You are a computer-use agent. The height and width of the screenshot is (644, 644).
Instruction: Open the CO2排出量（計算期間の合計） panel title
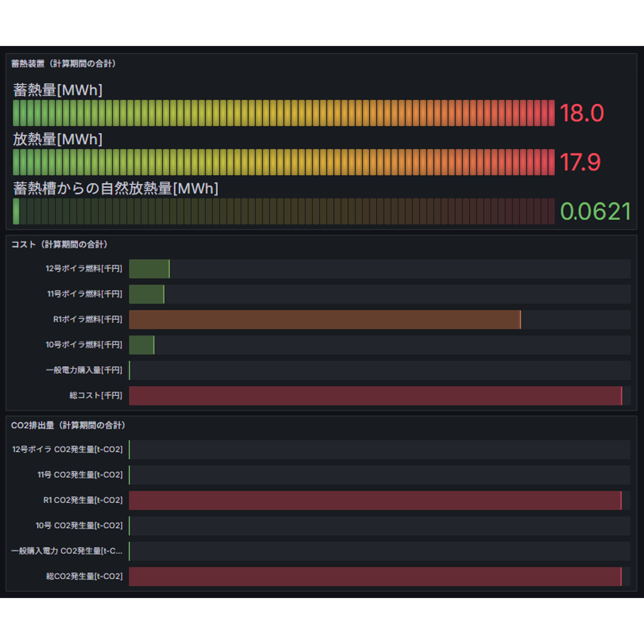(68, 425)
